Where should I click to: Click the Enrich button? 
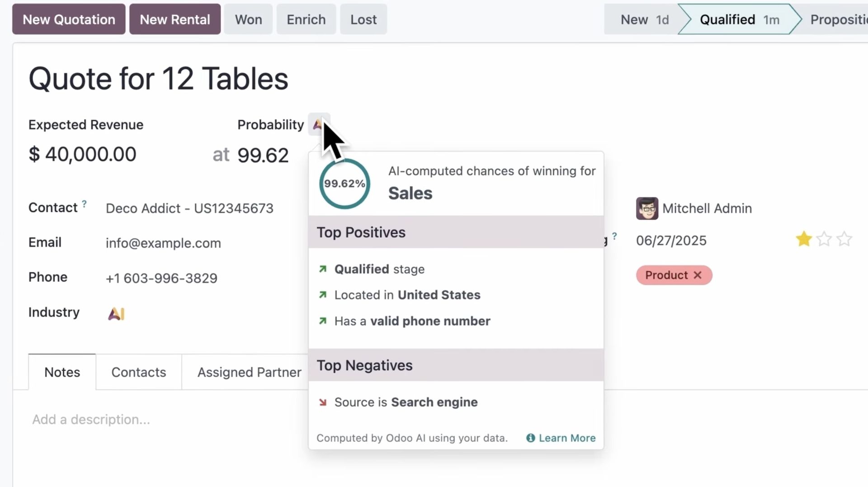pos(306,19)
